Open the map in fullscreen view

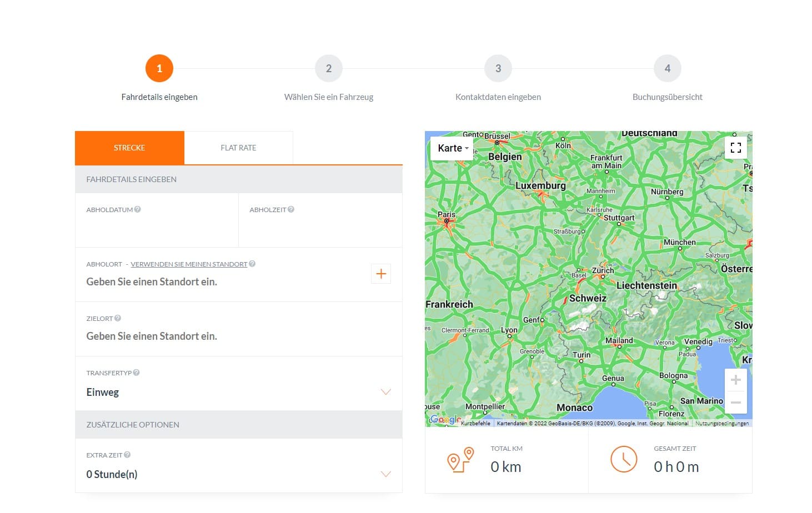(736, 148)
